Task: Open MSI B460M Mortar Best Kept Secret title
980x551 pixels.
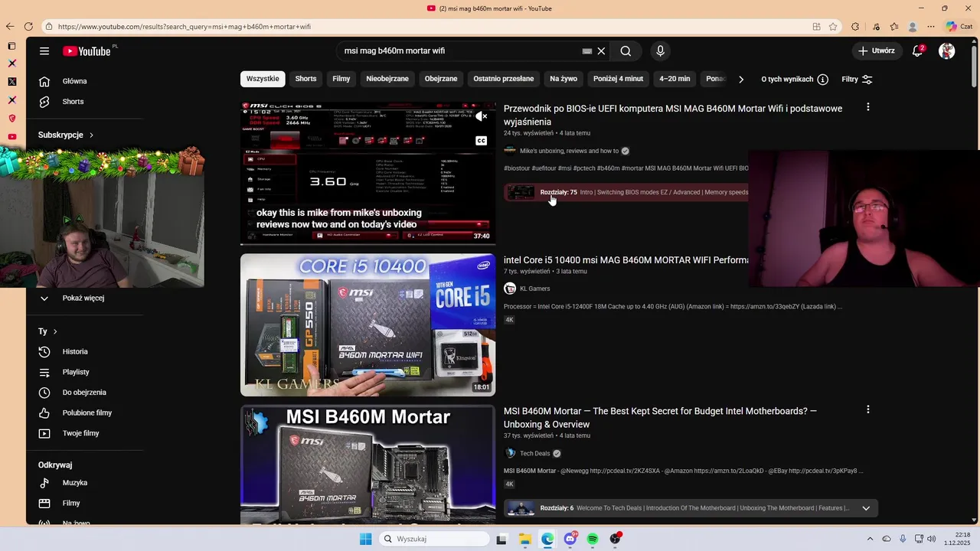Action: point(660,418)
